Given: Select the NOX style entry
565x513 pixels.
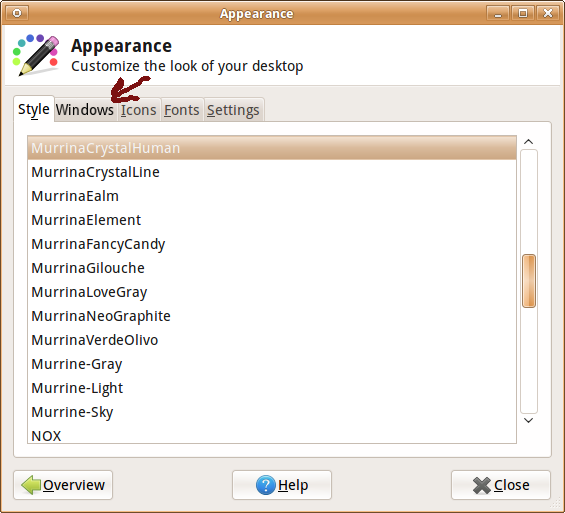Looking at the screenshot, I should [x=272, y=434].
